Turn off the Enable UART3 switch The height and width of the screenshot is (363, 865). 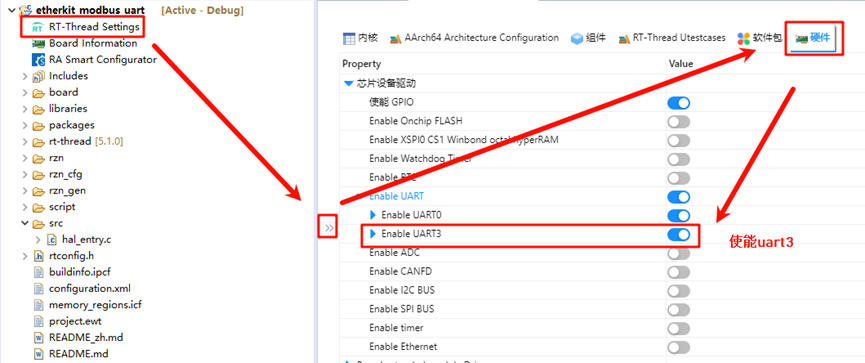tap(679, 234)
